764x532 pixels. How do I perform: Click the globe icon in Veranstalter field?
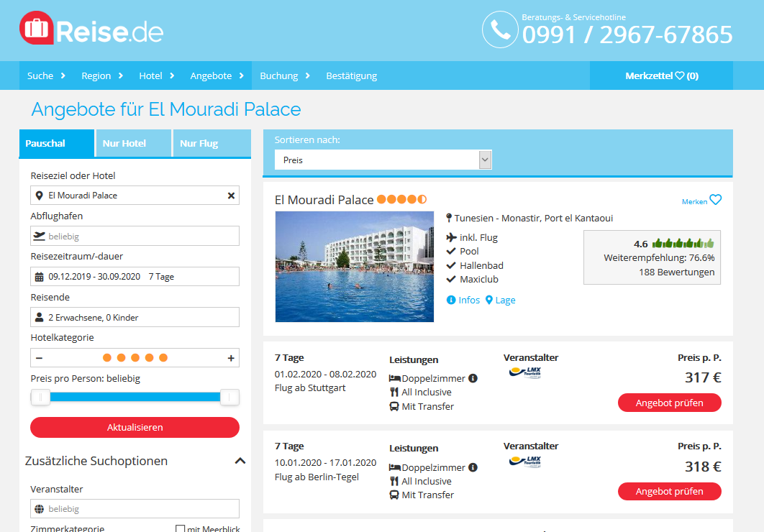click(40, 509)
